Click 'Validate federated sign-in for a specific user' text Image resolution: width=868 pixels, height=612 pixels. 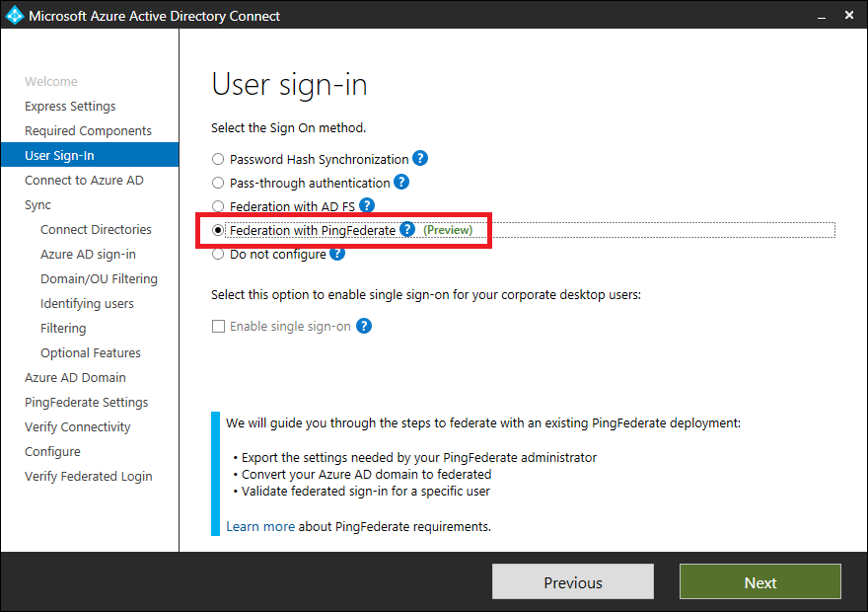point(365,492)
